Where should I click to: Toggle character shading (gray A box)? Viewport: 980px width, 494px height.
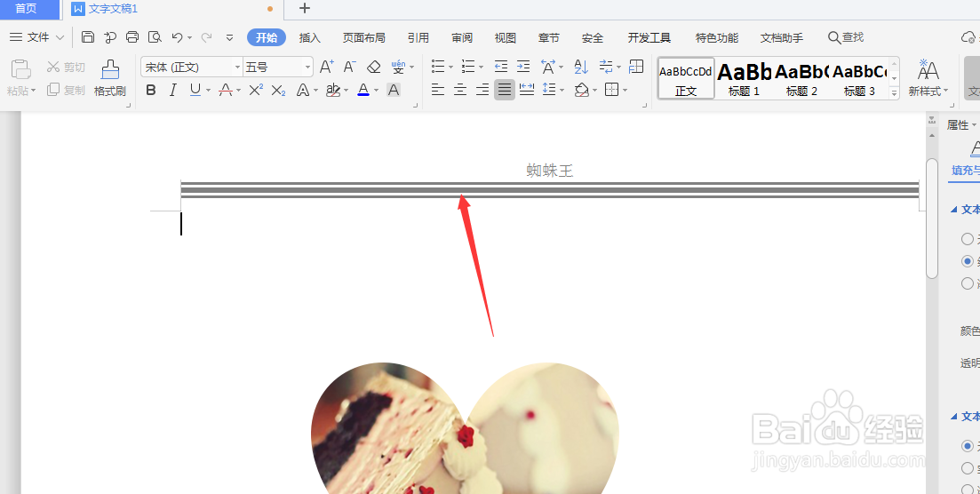coord(393,90)
